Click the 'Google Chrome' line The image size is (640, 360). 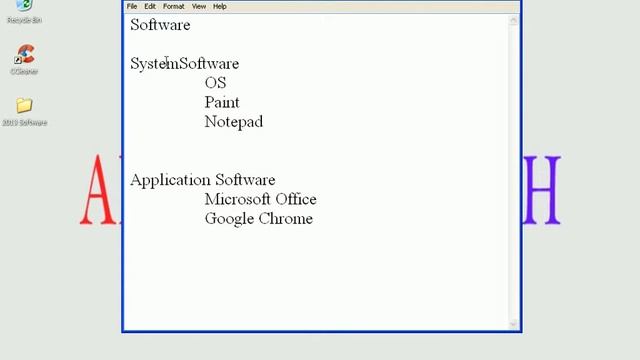(259, 219)
